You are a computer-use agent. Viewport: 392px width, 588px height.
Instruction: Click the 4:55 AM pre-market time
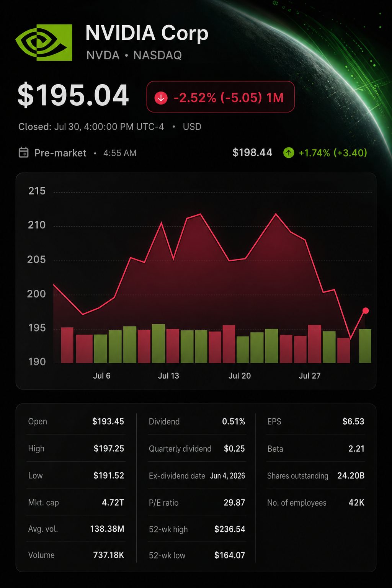point(120,153)
